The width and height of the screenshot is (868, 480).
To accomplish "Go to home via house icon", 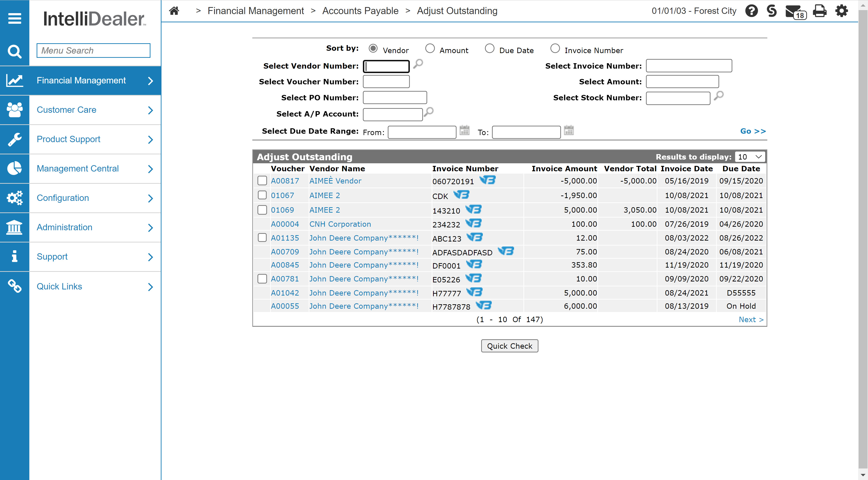I will pos(174,11).
